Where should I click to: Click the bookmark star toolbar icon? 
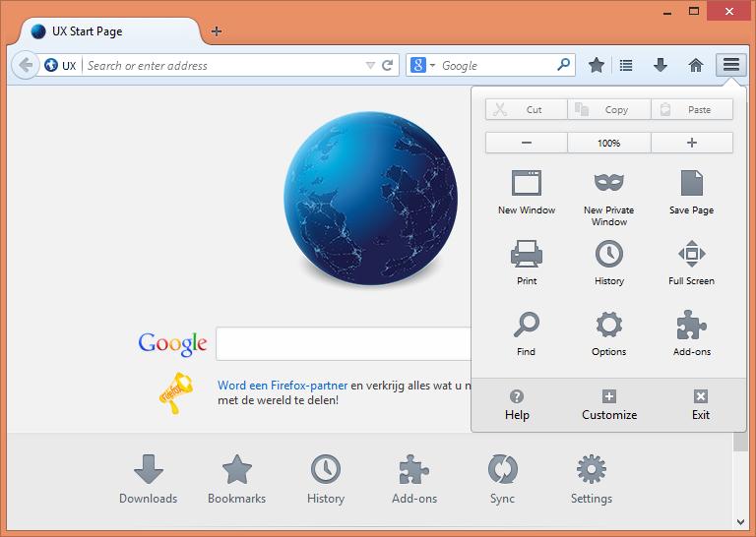coord(597,65)
